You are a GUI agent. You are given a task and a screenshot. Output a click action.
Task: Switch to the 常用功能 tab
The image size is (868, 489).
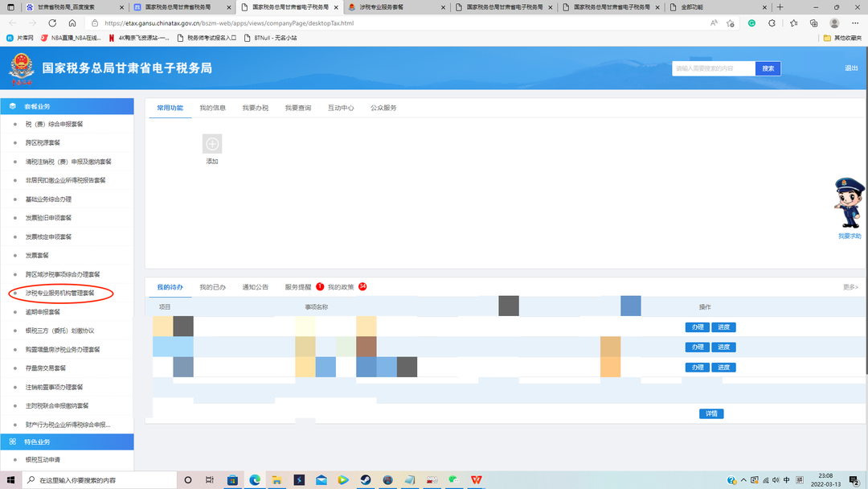click(170, 108)
